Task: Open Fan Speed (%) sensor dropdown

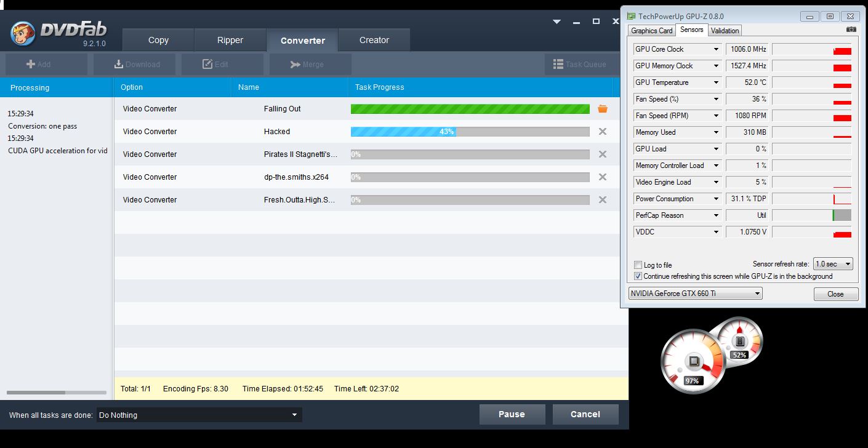Action: tap(716, 99)
